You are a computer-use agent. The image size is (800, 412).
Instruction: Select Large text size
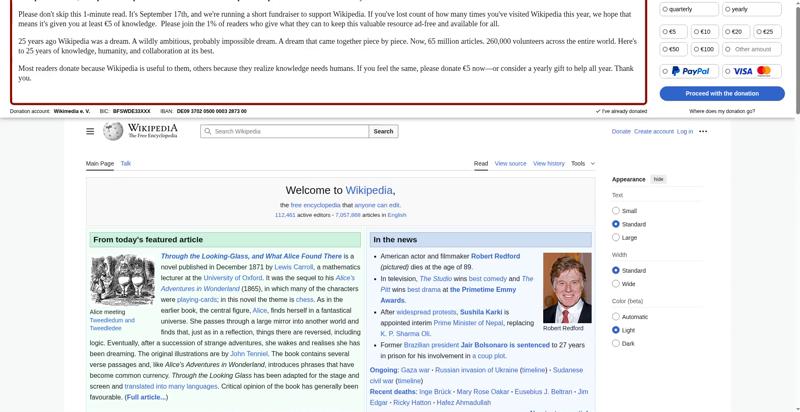pos(616,237)
